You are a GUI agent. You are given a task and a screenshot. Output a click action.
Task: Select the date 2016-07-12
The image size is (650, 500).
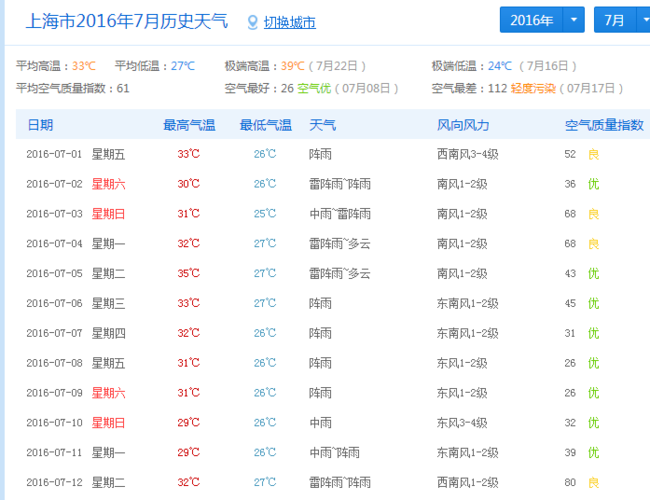(54, 483)
